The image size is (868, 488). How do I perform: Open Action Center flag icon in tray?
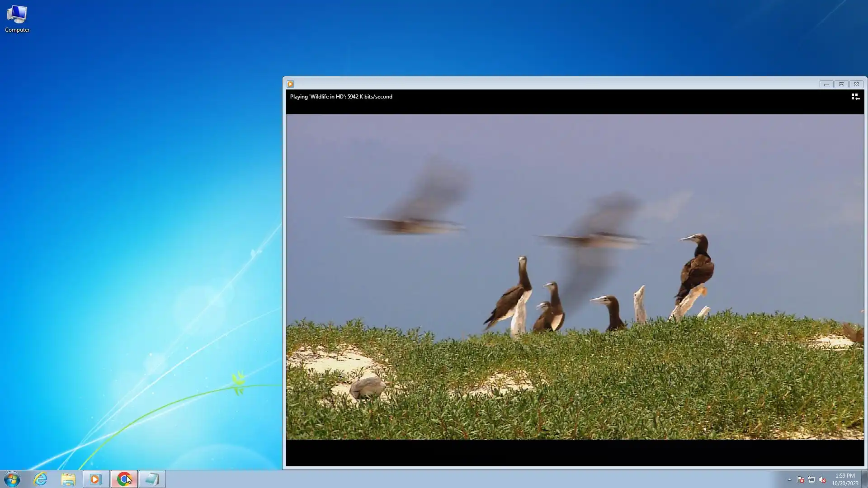coord(800,479)
